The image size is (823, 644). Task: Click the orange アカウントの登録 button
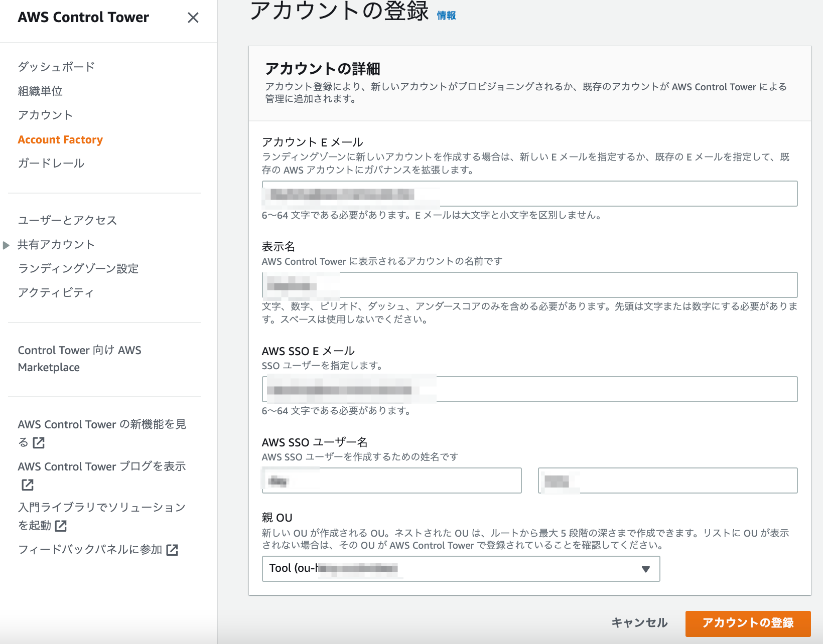748,623
